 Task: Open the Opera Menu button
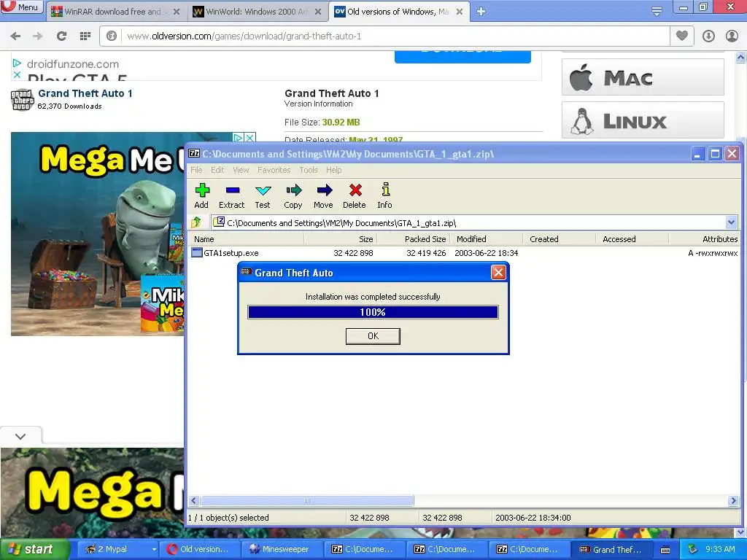pyautogui.click(x=21, y=7)
